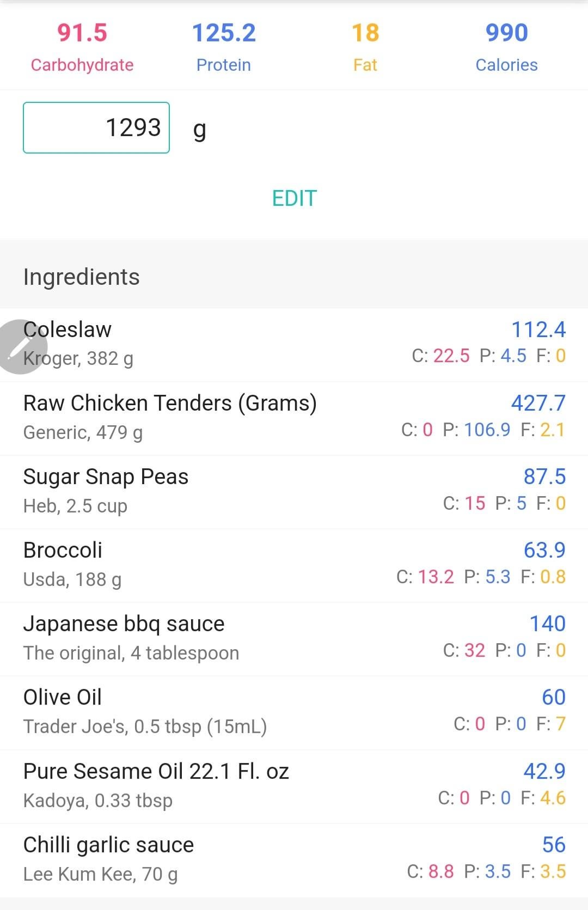Tap the Carbohydrate total label
Image resolution: width=588 pixels, height=910 pixels.
point(82,65)
